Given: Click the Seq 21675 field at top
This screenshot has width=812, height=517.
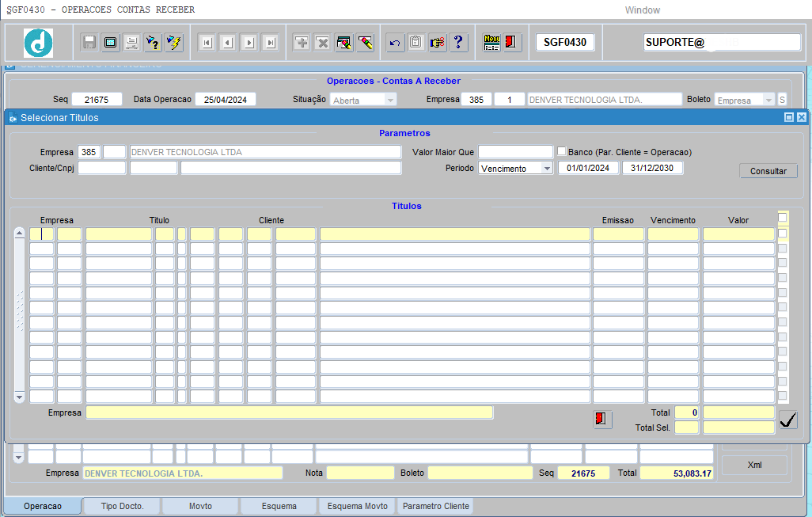Looking at the screenshot, I should (97, 100).
